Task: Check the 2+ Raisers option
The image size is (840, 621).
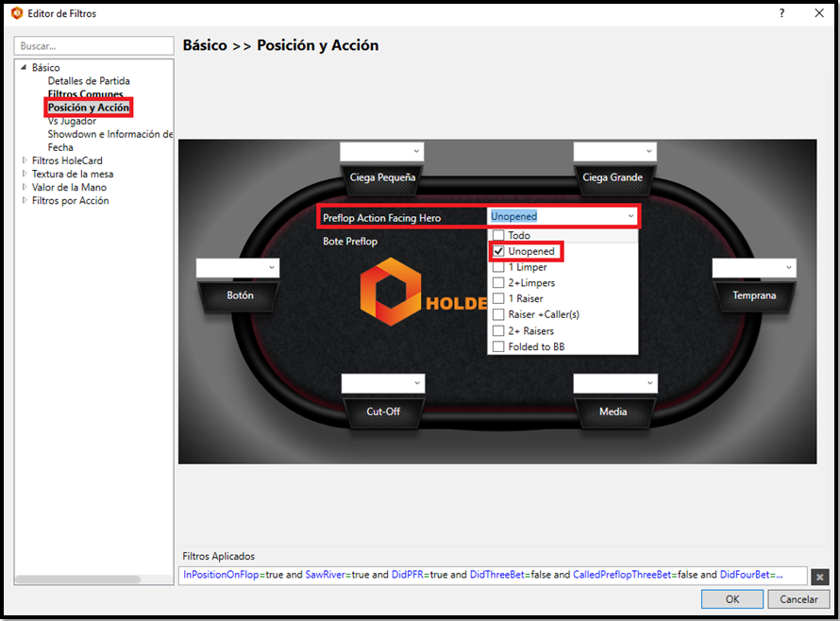Action: click(x=498, y=330)
